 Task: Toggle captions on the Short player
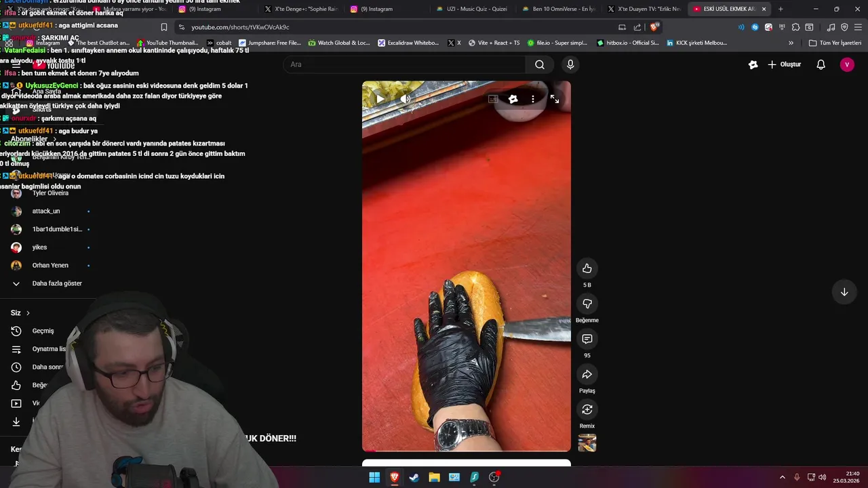[x=493, y=99]
